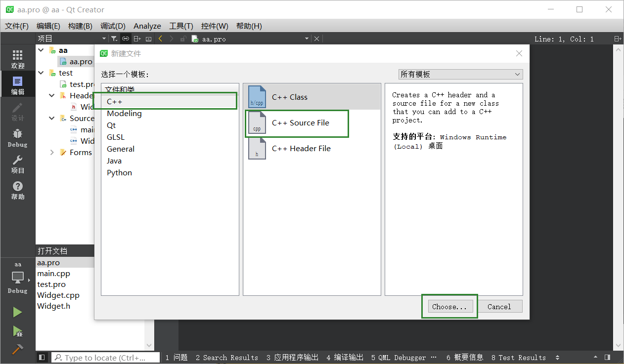
Task: Run the project with the green play icon
Action: (17, 312)
